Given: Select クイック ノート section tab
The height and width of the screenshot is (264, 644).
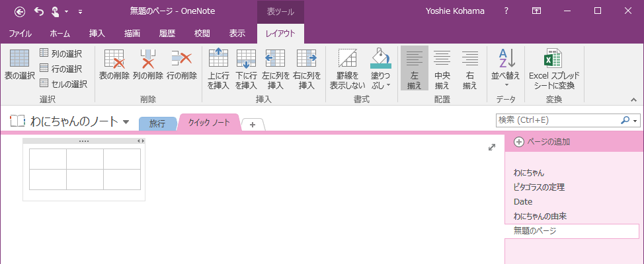Looking at the screenshot, I should pyautogui.click(x=208, y=123).
